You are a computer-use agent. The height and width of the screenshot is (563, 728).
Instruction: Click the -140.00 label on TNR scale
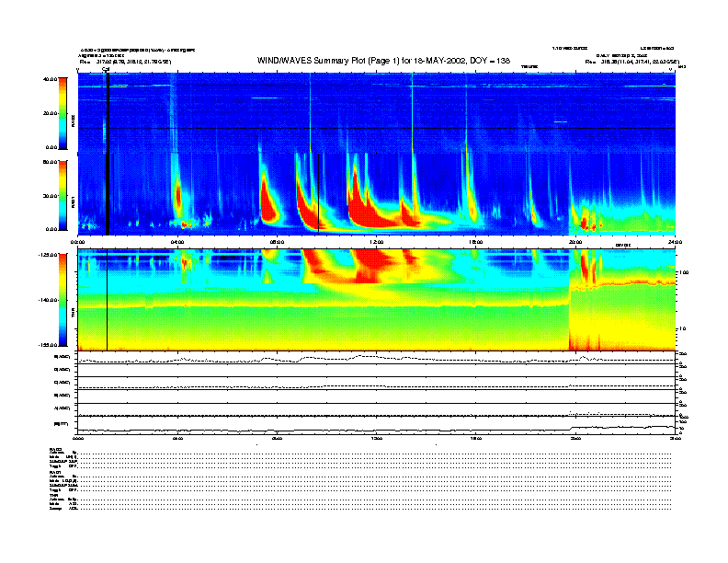pos(48,300)
